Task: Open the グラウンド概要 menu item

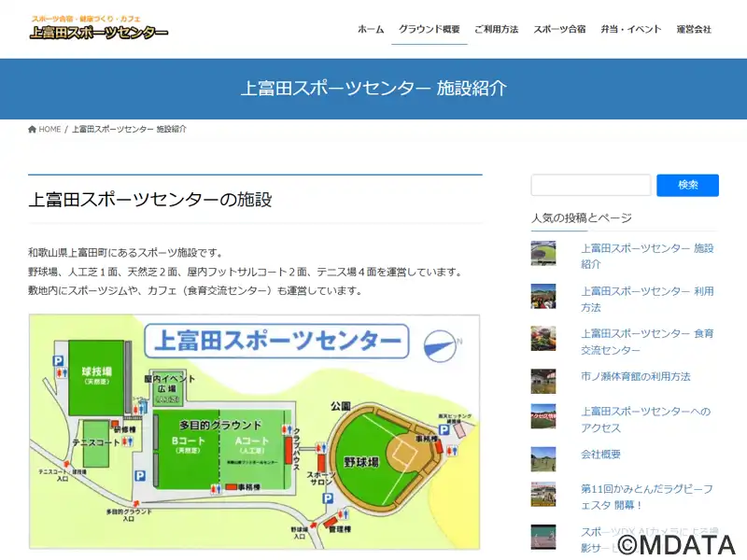Action: [430, 29]
